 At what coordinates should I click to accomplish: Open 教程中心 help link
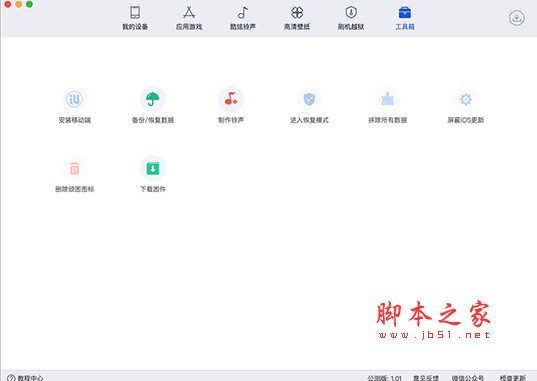pyautogui.click(x=25, y=378)
